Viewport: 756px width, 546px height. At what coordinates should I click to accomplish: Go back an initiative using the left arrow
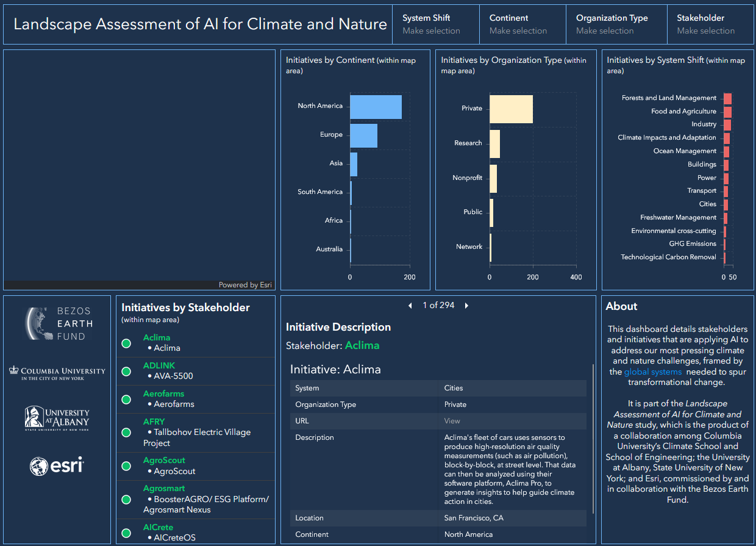[x=410, y=305]
